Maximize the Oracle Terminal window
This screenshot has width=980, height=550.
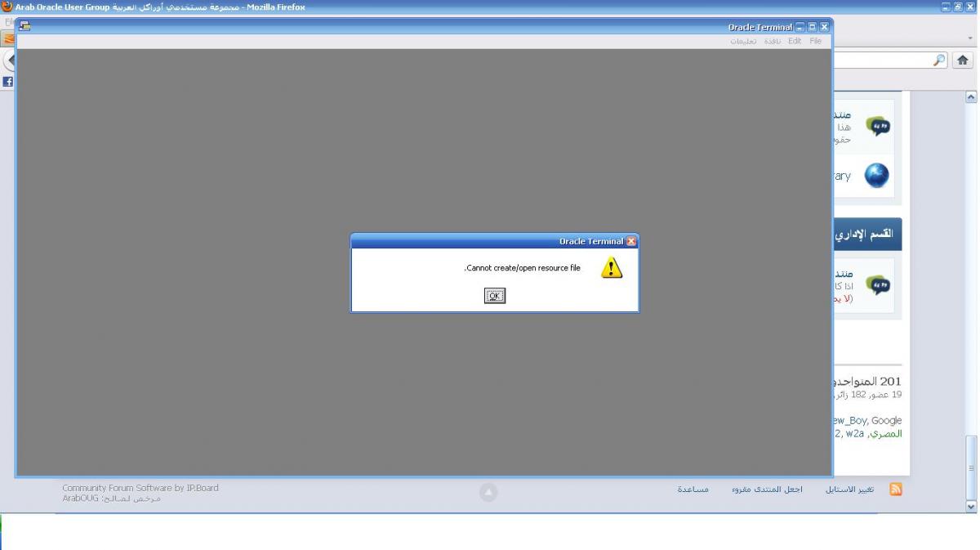click(812, 27)
